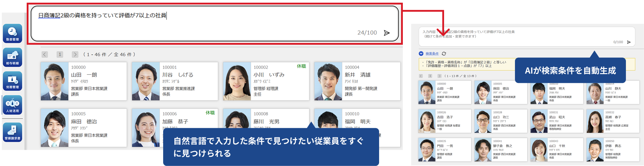Open 獅子倉 教之 employee card
Screen dimensions: 644x166
coord(501,150)
